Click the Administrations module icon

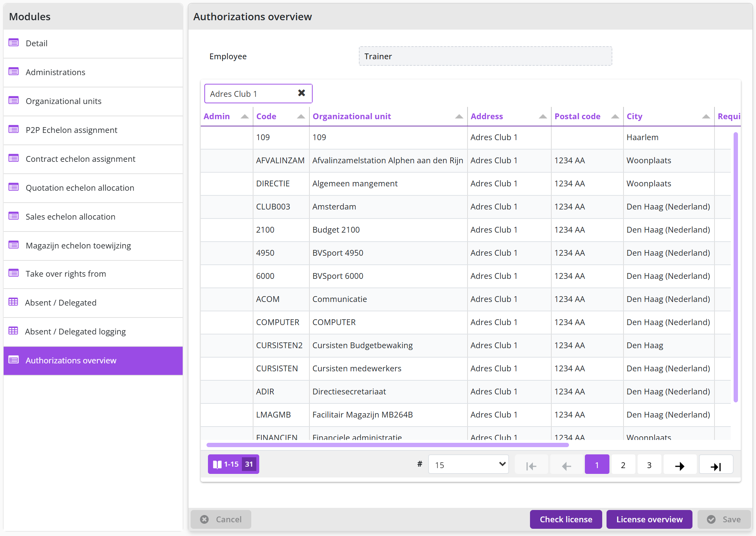pyautogui.click(x=14, y=72)
